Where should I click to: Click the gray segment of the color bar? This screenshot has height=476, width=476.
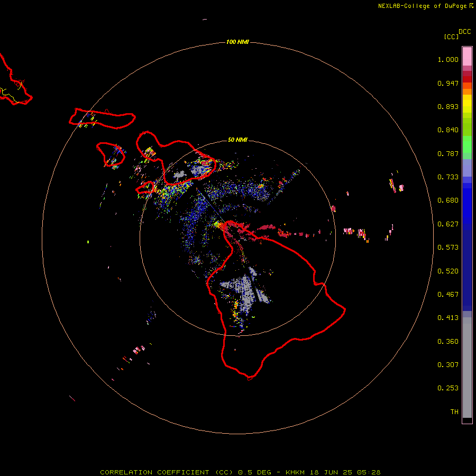click(x=467, y=368)
